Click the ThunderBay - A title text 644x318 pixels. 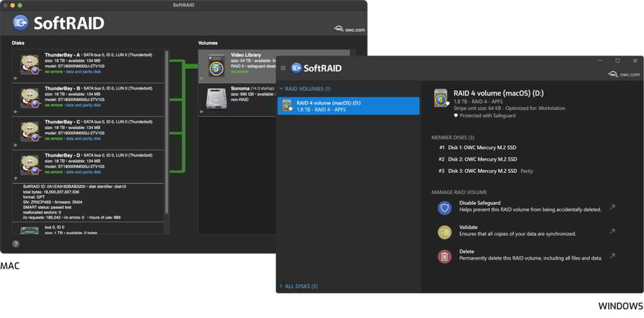[x=62, y=55]
